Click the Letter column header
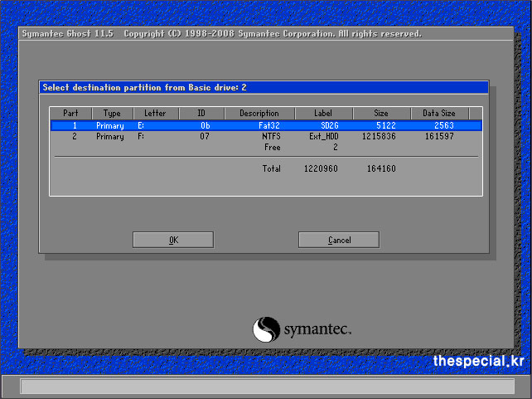 pyautogui.click(x=155, y=113)
